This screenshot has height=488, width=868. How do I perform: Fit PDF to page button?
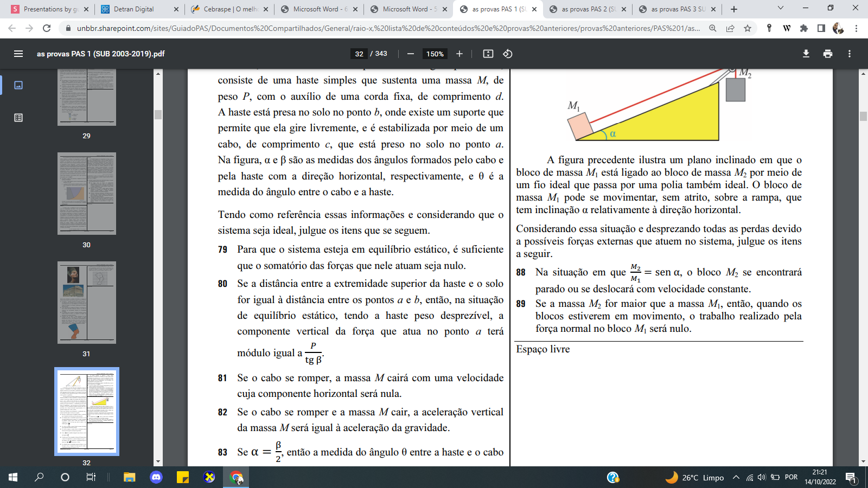[x=488, y=54]
